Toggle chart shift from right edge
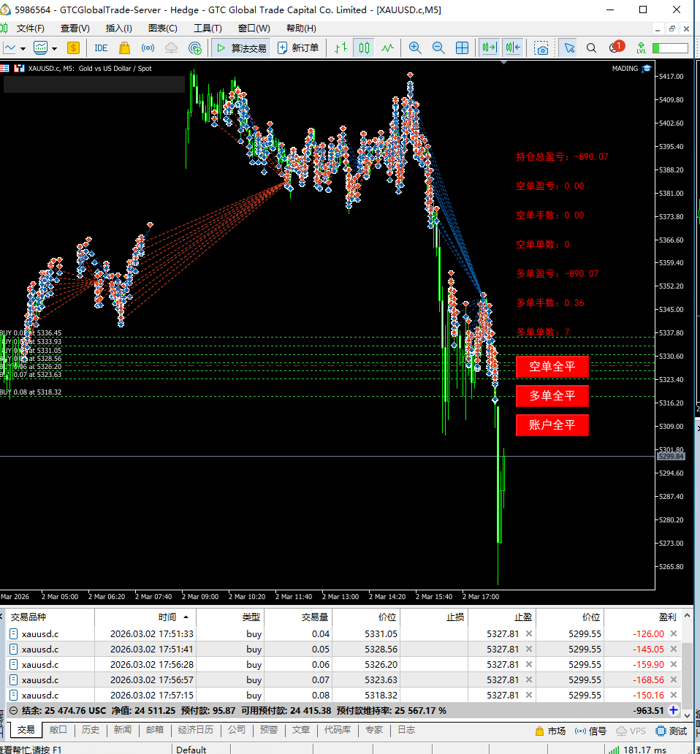The height and width of the screenshot is (754, 700). 513,48
